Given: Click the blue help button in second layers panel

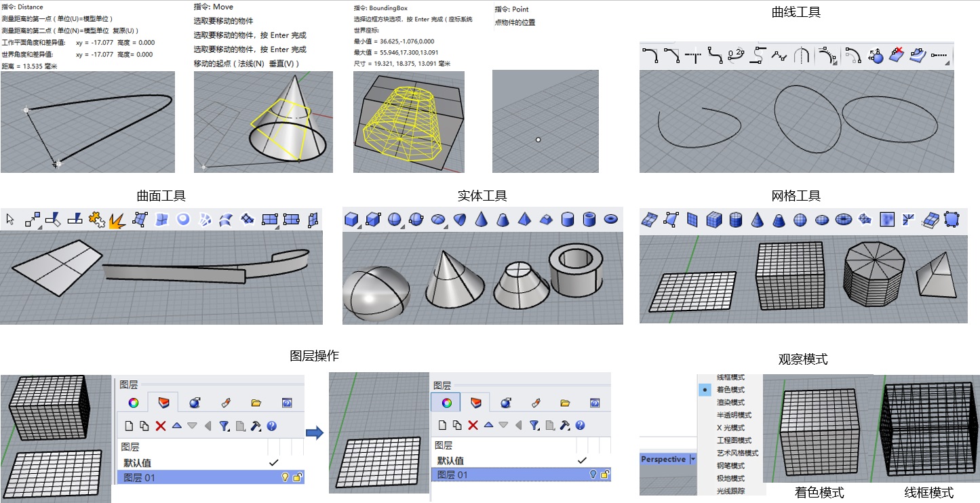Looking at the screenshot, I should (x=580, y=425).
